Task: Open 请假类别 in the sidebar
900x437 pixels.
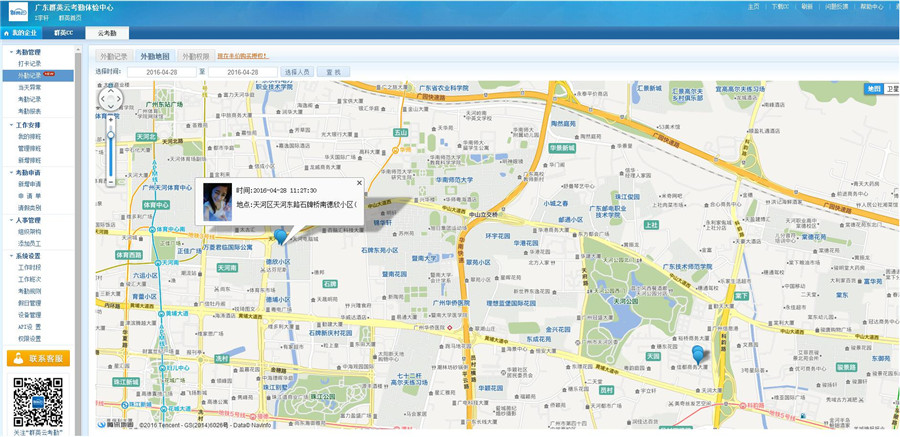Action: point(29,208)
